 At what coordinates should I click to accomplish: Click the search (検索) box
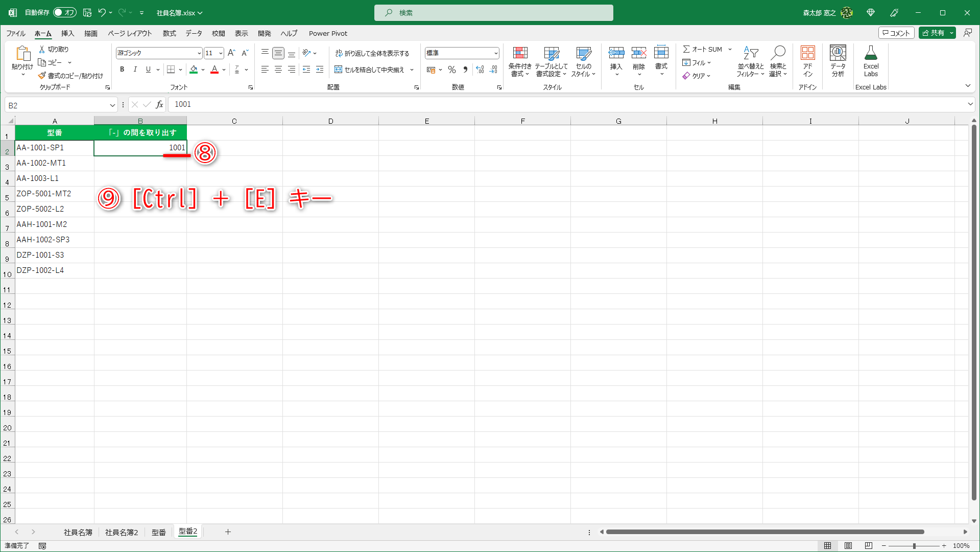tap(493, 13)
